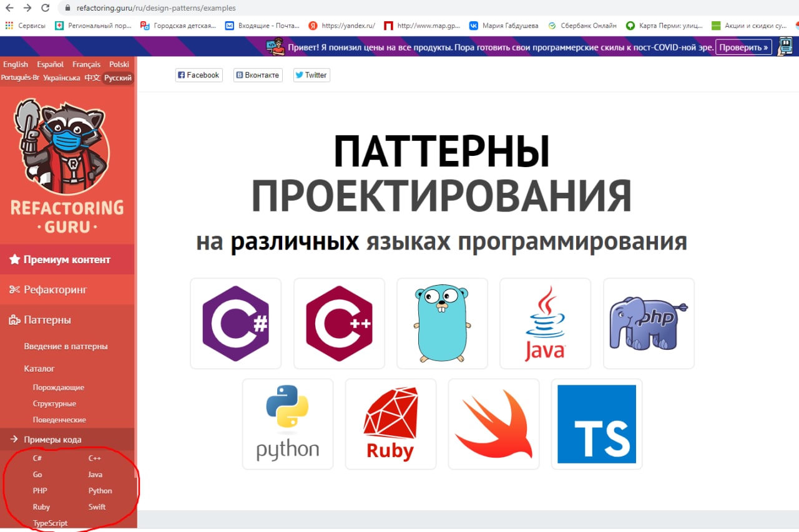Pick the PHP elephant logo tile

[649, 323]
